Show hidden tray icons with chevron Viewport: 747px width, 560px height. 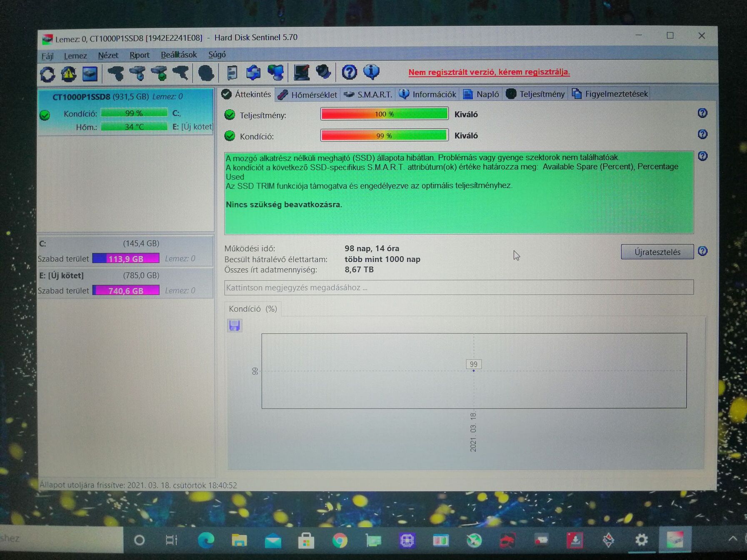click(x=733, y=538)
